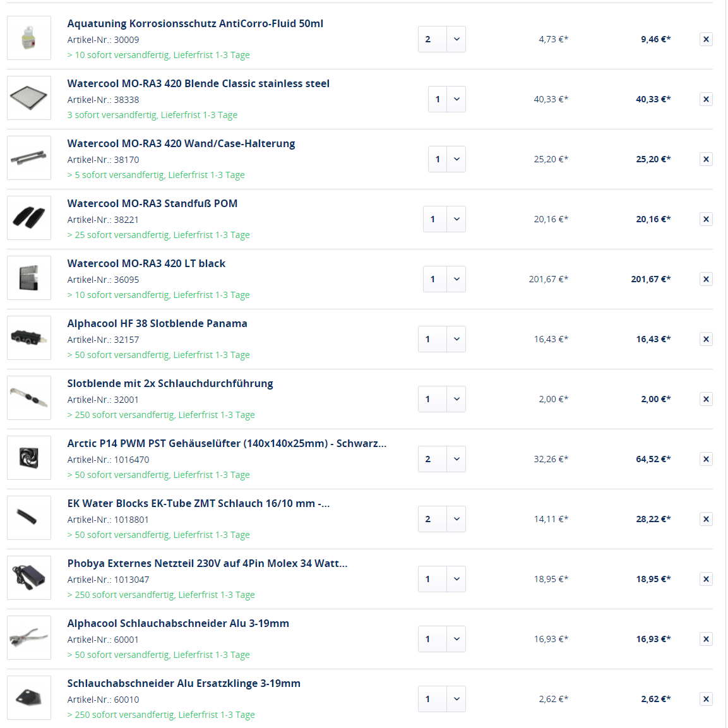View the Alphacool Schlauchabschneider thumbnail image
728x728 pixels.
(x=29, y=638)
